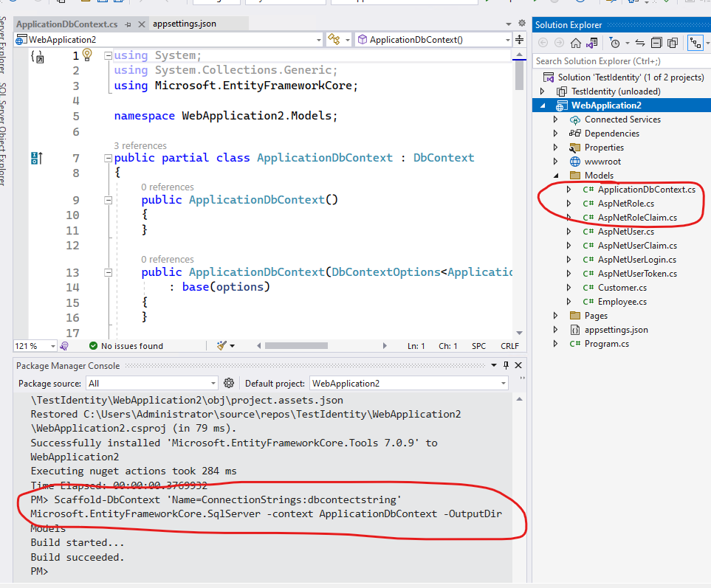Expand the Properties node

555,148
